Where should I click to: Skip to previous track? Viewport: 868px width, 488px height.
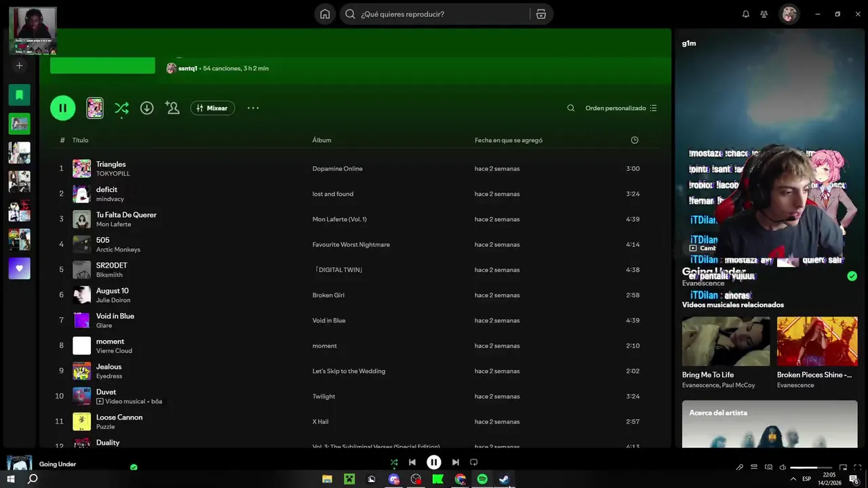coord(412,462)
